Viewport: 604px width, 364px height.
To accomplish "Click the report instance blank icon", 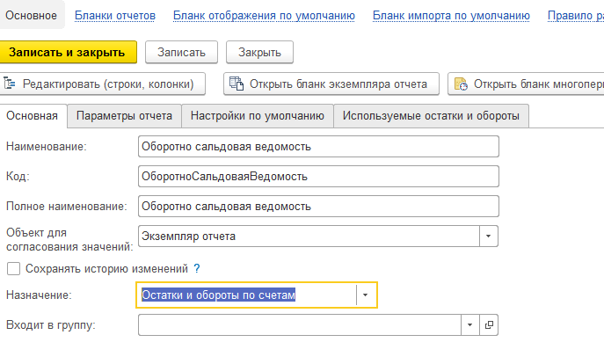I will [237, 84].
